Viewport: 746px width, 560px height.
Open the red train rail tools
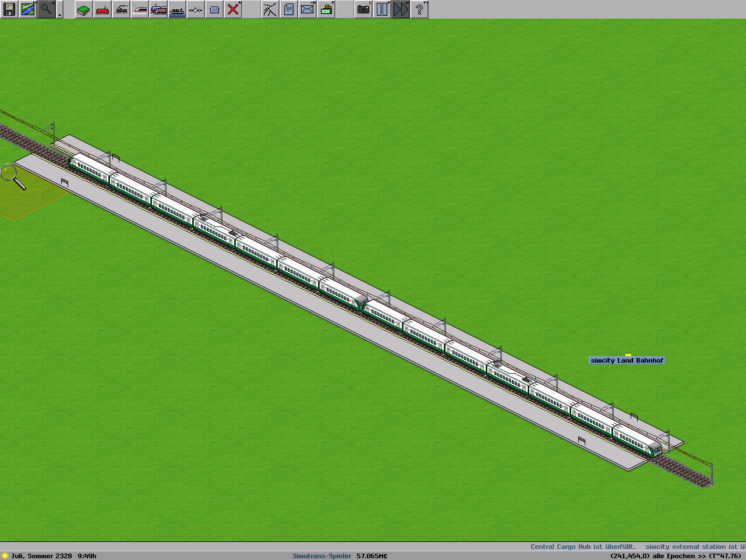pos(102,9)
